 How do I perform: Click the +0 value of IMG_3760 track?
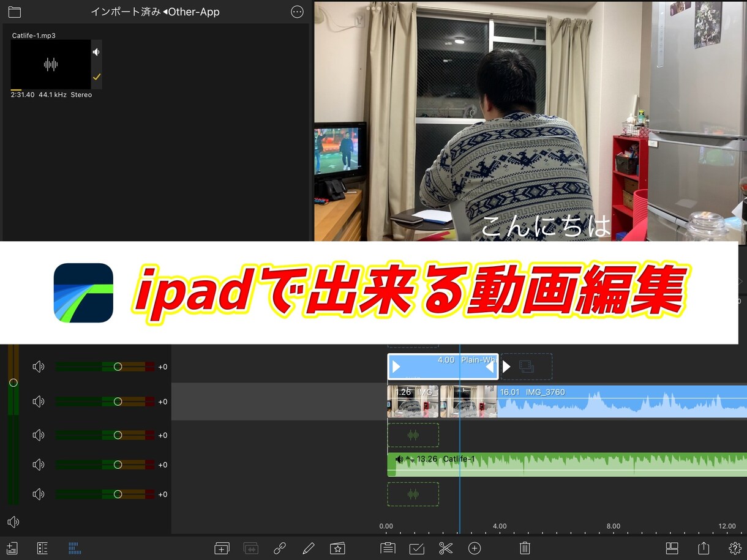point(163,402)
